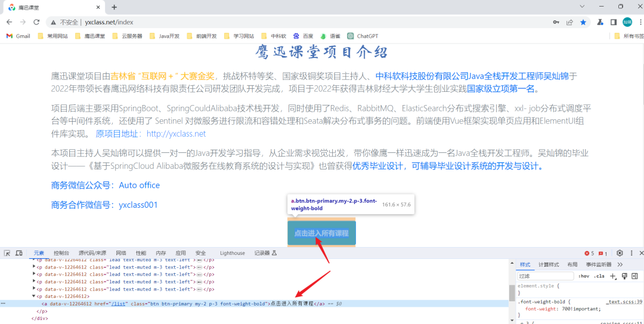Switch to the 网络 DevTools tab
This screenshot has width=644, height=324.
click(x=120, y=253)
